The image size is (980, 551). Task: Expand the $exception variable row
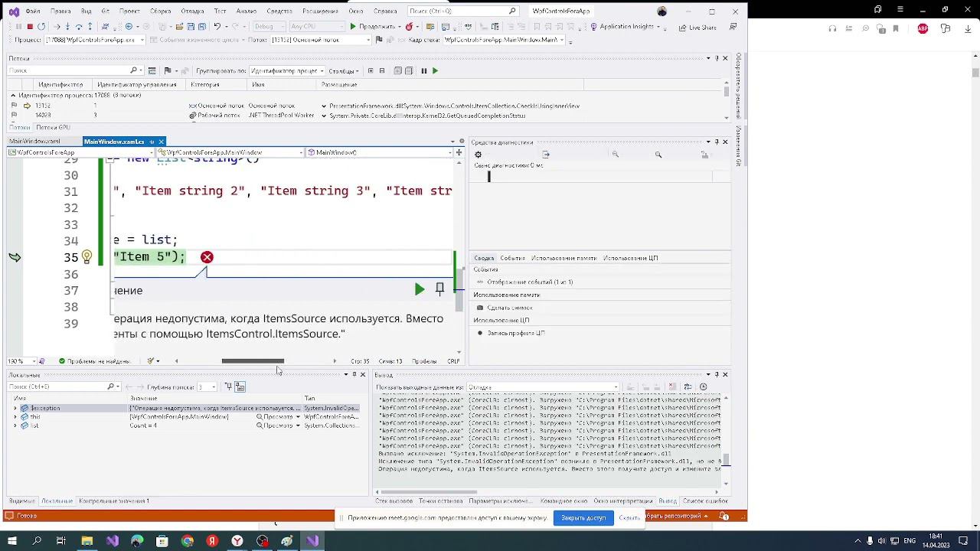click(x=15, y=409)
